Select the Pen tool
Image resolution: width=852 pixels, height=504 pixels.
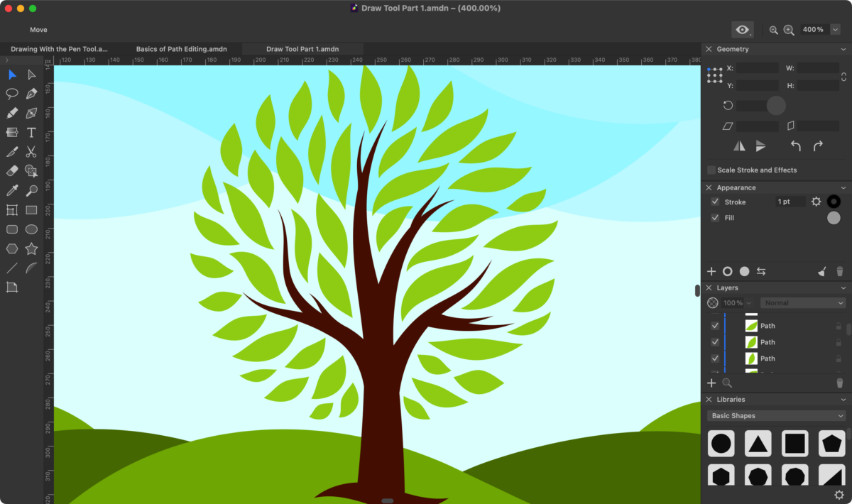pyautogui.click(x=31, y=94)
